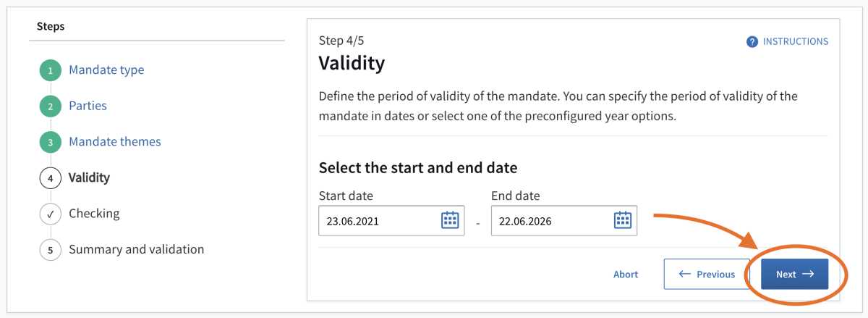Image resolution: width=868 pixels, height=318 pixels.
Task: Select the Summary and validation step
Action: coord(137,249)
